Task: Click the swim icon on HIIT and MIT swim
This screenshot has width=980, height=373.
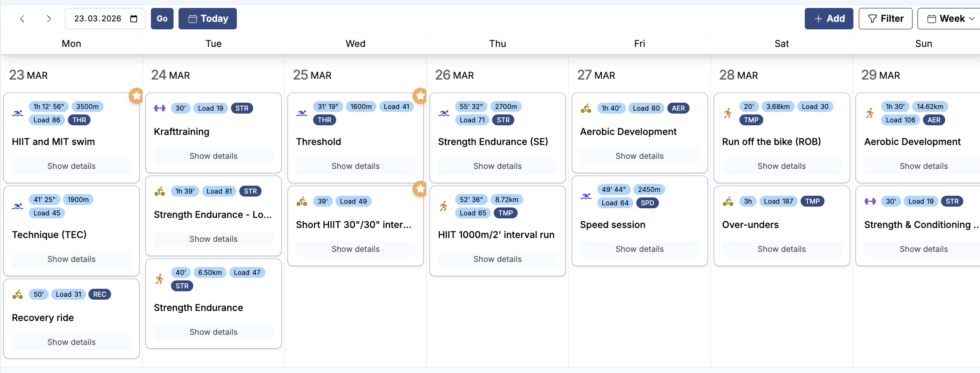Action: click(18, 113)
